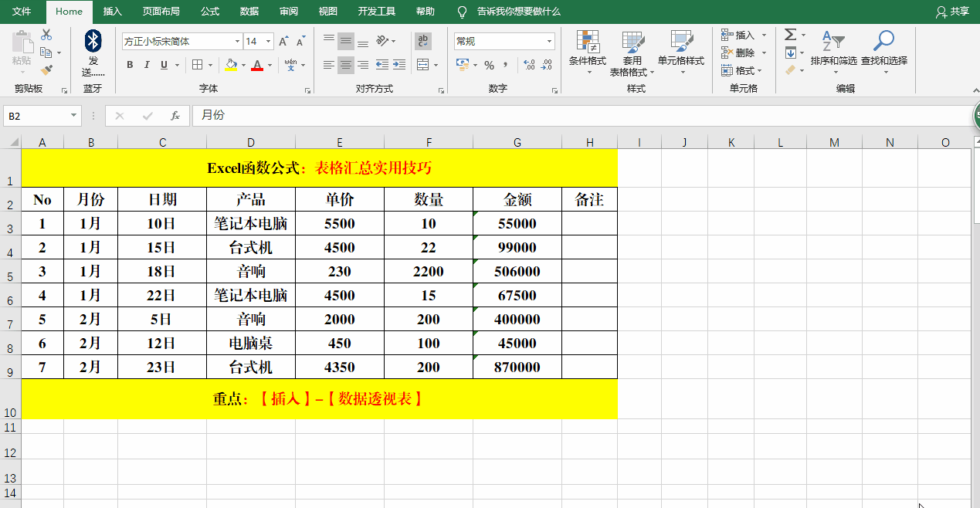Click the increase font size icon

(283, 41)
